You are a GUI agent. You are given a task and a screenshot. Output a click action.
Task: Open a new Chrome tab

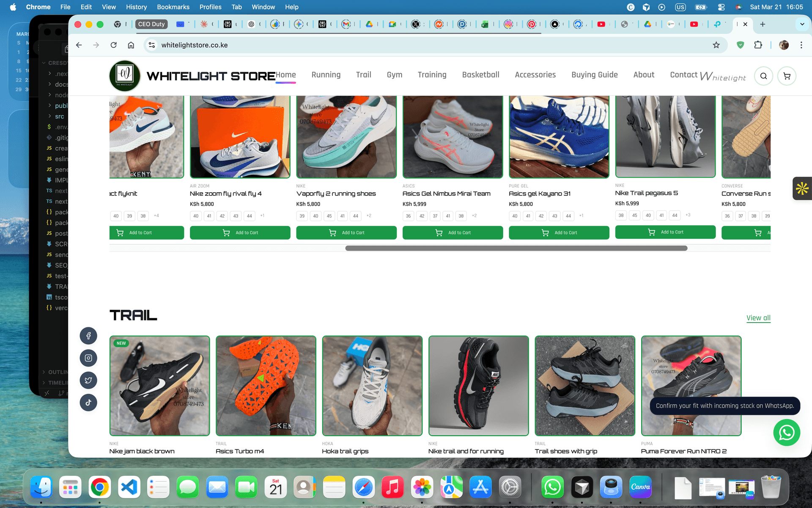tap(763, 24)
